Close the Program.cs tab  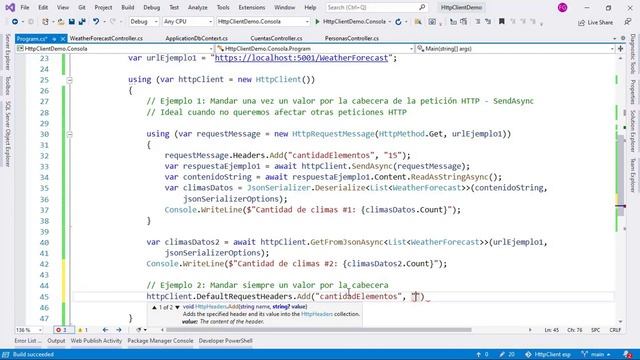point(63,38)
